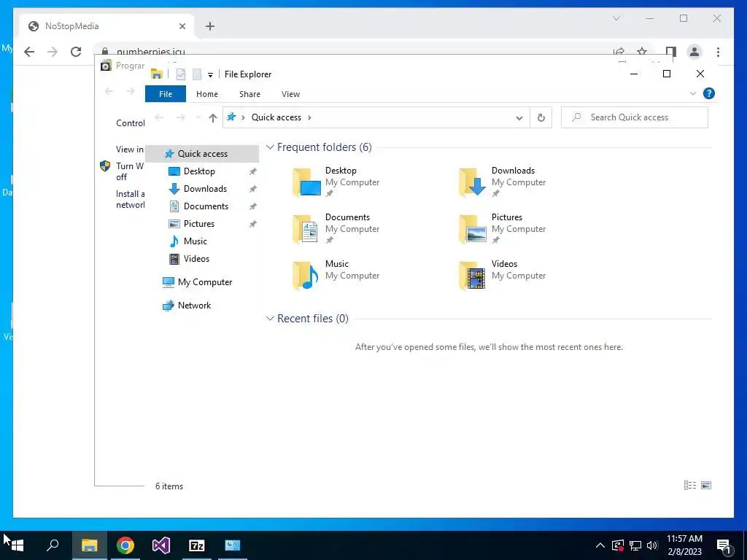Click the Chrome address bar URL
747x560 pixels.
[150, 52]
